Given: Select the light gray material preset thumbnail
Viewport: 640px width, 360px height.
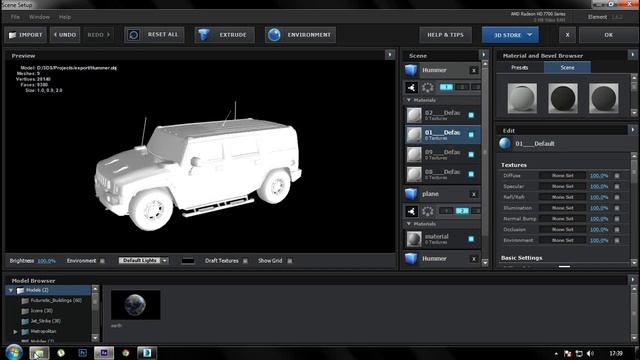Looking at the screenshot, I should [522, 98].
